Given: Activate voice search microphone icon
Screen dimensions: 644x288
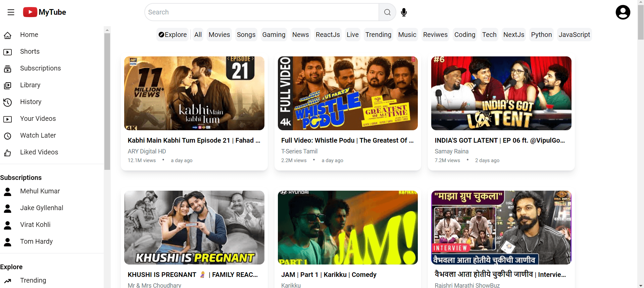Looking at the screenshot, I should [404, 12].
